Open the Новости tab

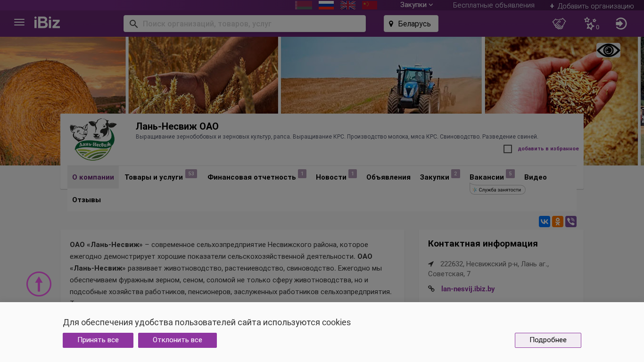[x=331, y=177]
